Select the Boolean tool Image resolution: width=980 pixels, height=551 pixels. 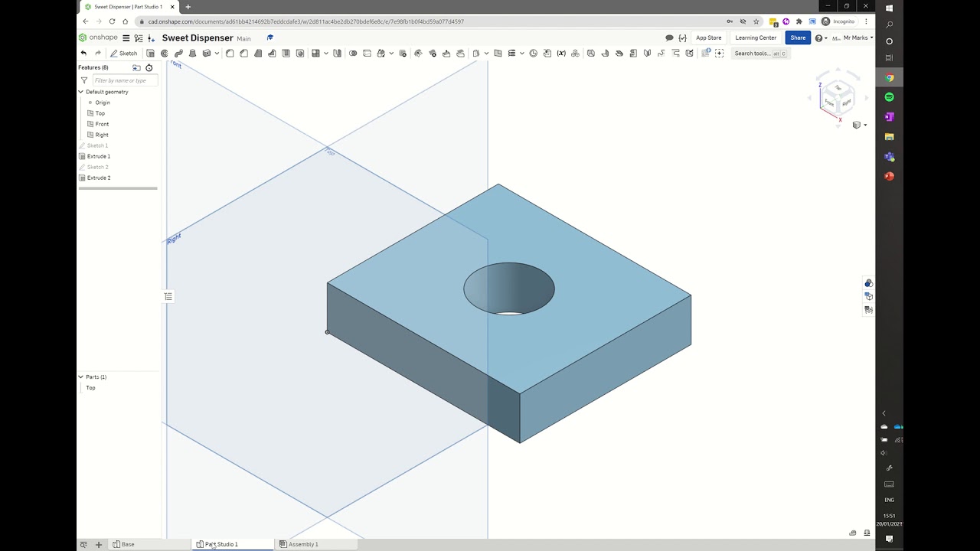point(353,54)
